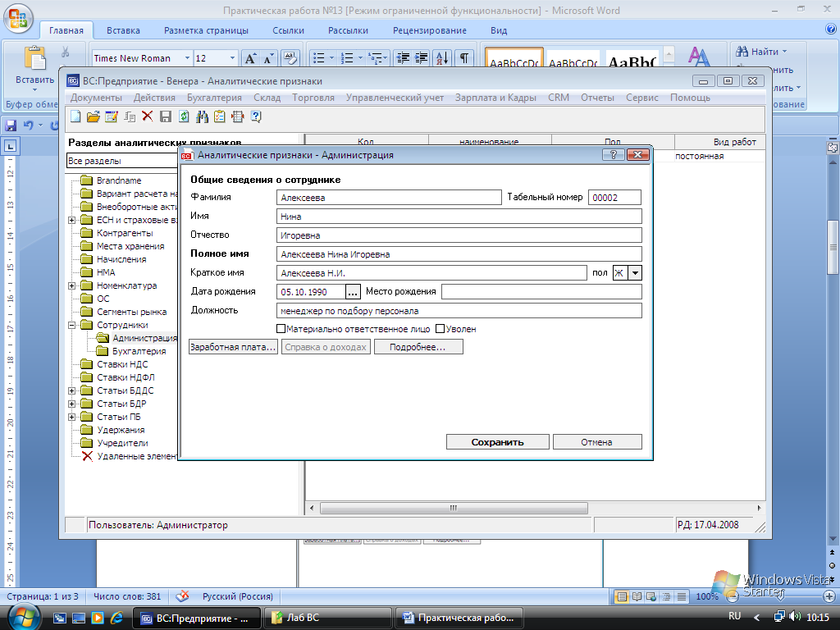The image size is (840, 630).
Task: Click the Clear Formatting icon in Word
Action: pyautogui.click(x=290, y=58)
